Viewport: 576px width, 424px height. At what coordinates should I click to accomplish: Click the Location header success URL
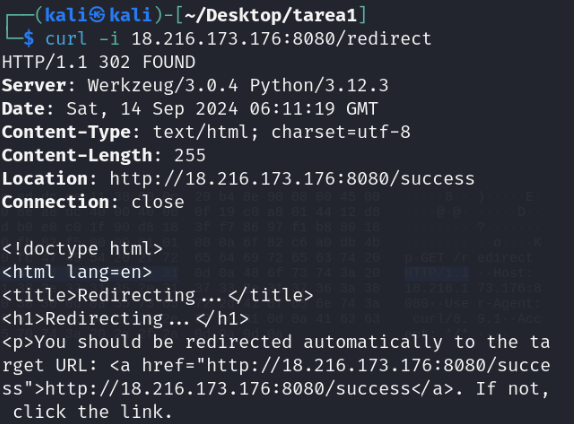292,179
